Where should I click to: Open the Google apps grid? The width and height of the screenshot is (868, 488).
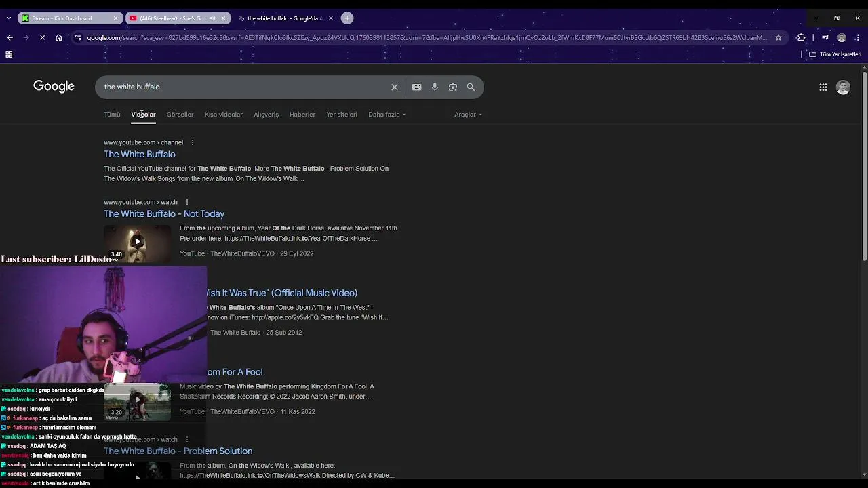click(823, 87)
